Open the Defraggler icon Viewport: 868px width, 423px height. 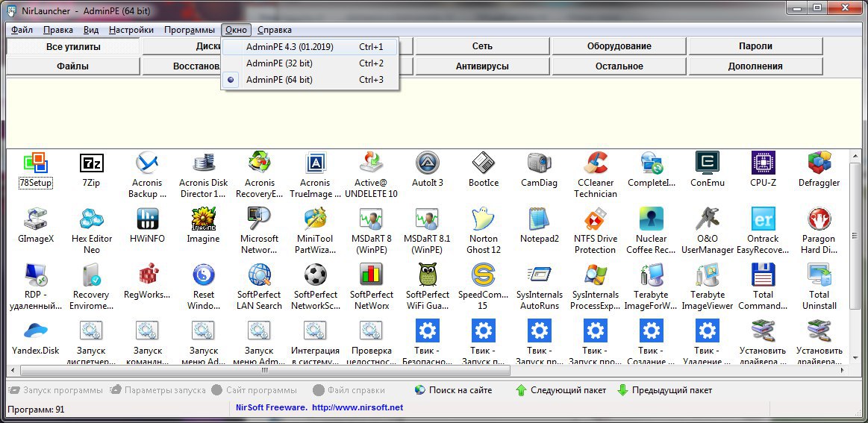click(819, 163)
